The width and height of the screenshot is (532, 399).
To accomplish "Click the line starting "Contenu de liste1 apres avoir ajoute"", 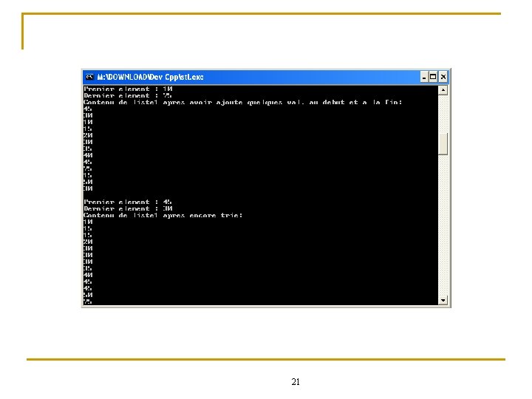I will 243,102.
